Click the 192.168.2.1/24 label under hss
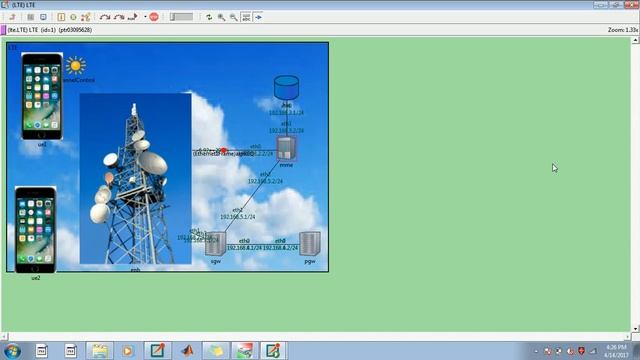 click(x=286, y=113)
